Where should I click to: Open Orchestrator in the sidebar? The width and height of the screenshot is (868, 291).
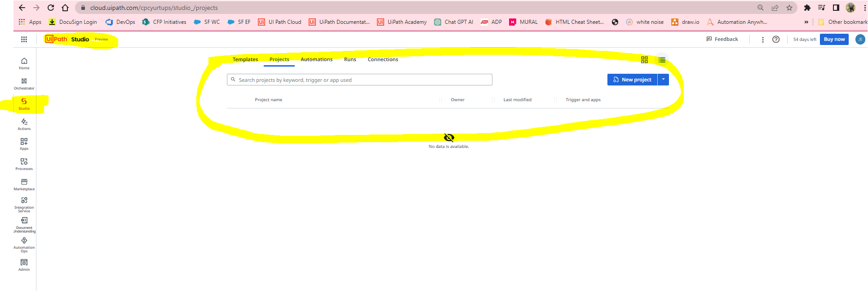pos(24,84)
